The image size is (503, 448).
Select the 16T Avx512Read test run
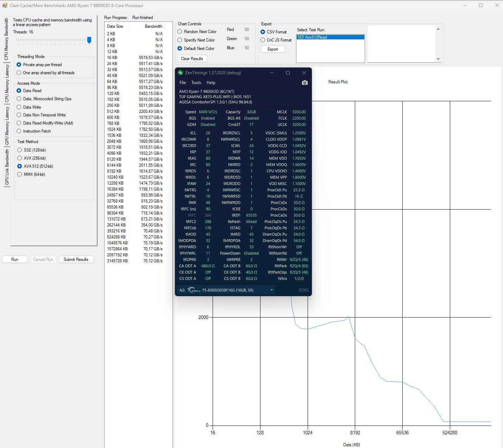point(330,37)
